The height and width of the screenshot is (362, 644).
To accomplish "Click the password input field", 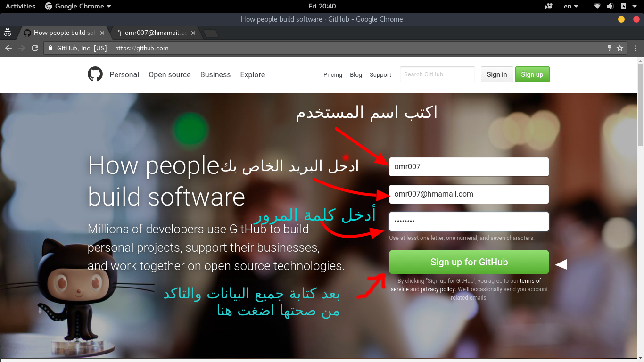I will (469, 222).
